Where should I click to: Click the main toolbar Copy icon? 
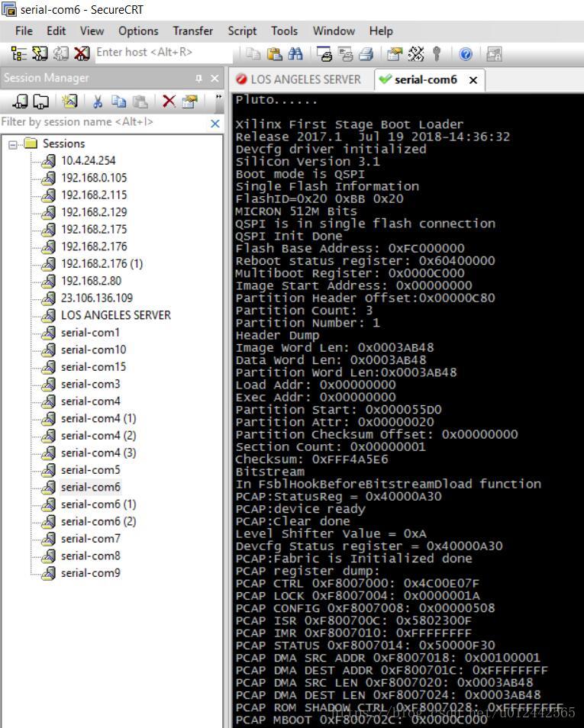pyautogui.click(x=253, y=54)
